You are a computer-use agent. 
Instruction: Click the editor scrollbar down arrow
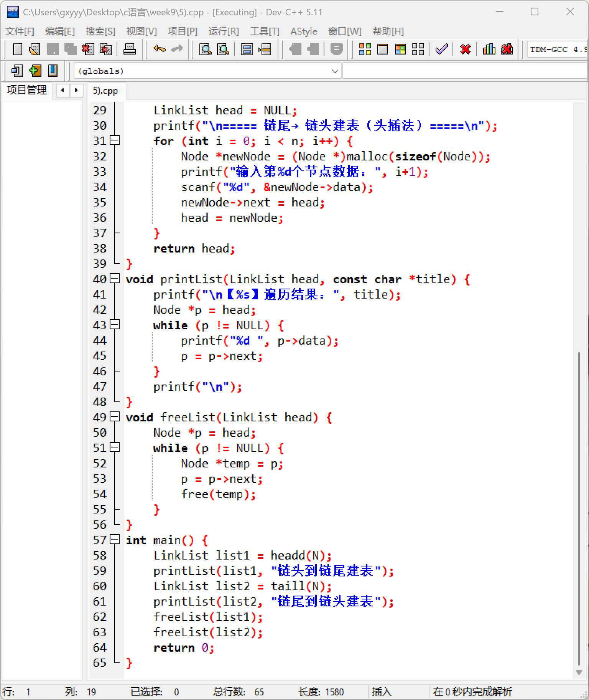click(x=579, y=672)
